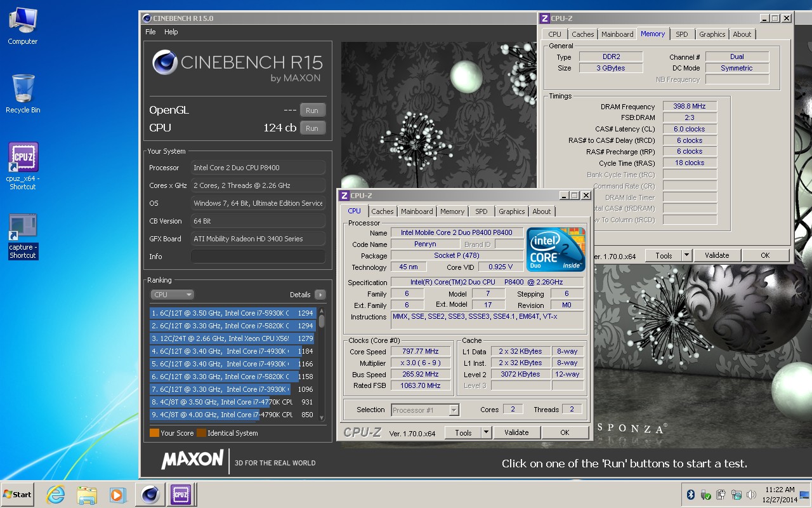This screenshot has width=812, height=508.
Task: Switch to SPD tab in Memory CPU-Z window
Action: tap(682, 34)
